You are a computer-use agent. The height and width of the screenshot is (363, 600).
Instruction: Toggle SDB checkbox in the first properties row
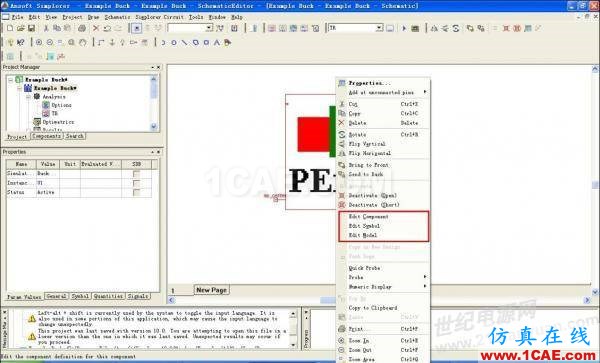click(136, 174)
